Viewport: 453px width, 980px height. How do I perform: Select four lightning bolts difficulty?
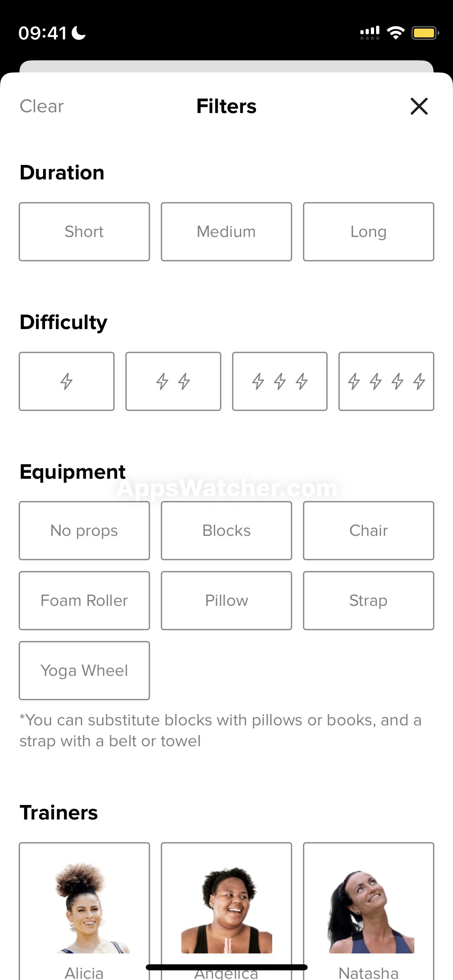(x=386, y=381)
